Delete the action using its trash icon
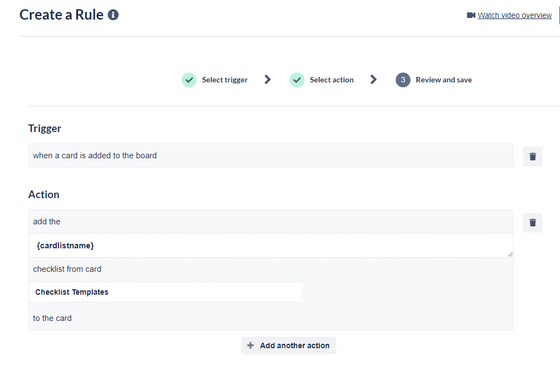 pyautogui.click(x=532, y=222)
